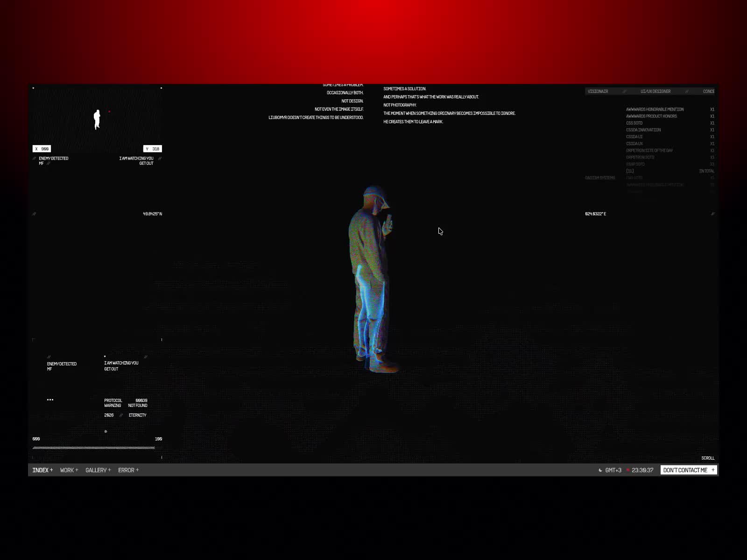Click the moon icon beside GMT+3

[600, 470]
